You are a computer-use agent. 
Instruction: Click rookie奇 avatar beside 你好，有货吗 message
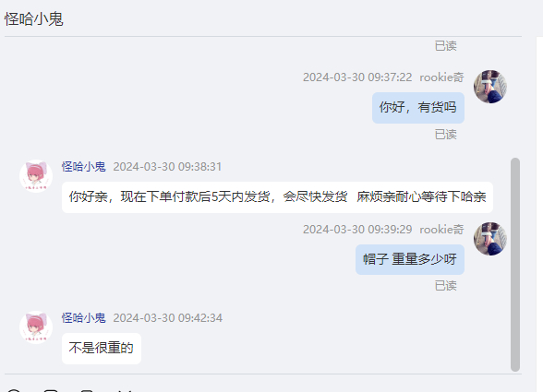pos(490,87)
